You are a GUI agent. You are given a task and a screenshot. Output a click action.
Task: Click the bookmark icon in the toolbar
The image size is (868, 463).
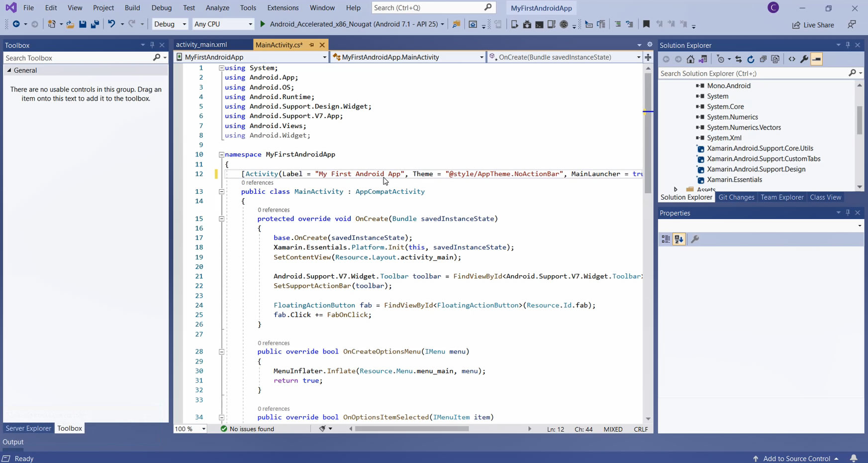tap(646, 24)
